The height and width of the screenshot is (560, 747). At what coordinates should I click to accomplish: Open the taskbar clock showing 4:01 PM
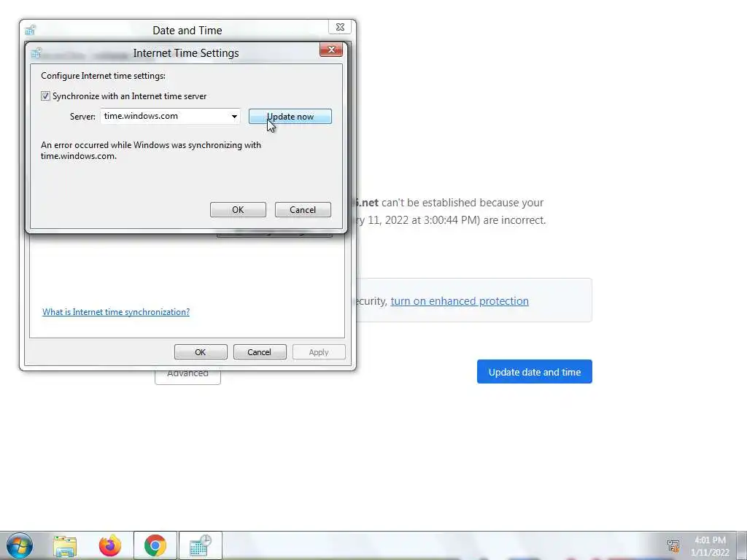pos(710,546)
